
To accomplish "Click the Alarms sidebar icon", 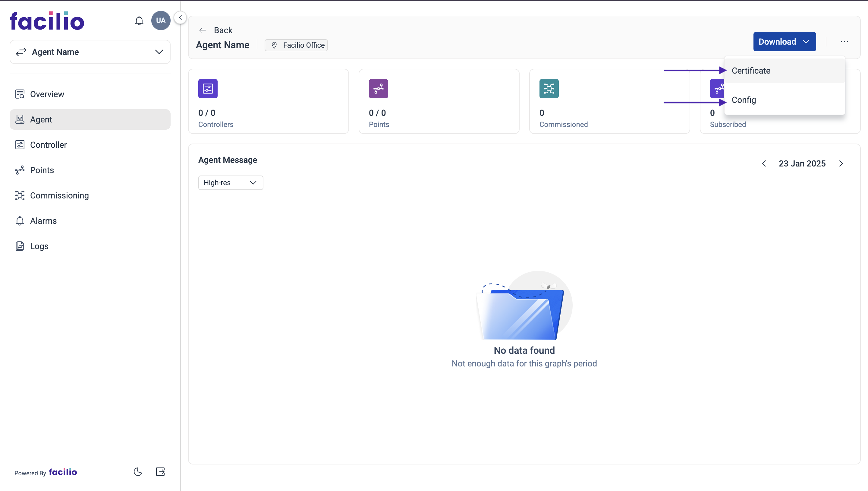I will [20, 220].
